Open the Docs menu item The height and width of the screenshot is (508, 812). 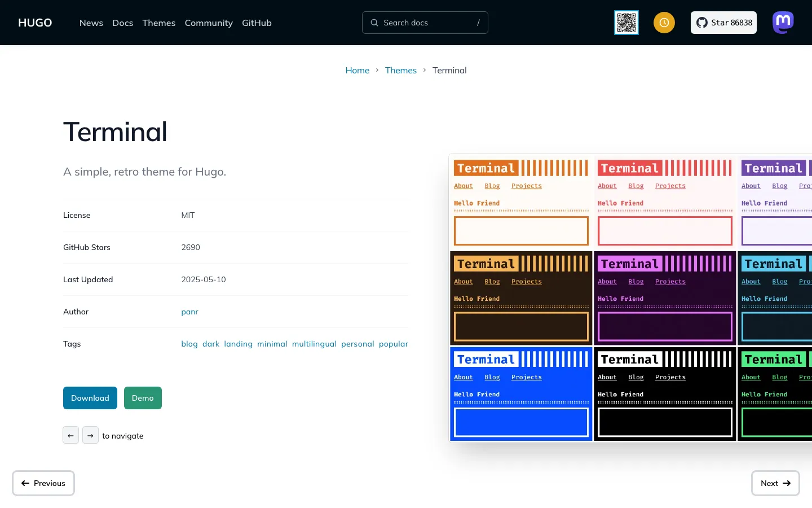pyautogui.click(x=123, y=23)
